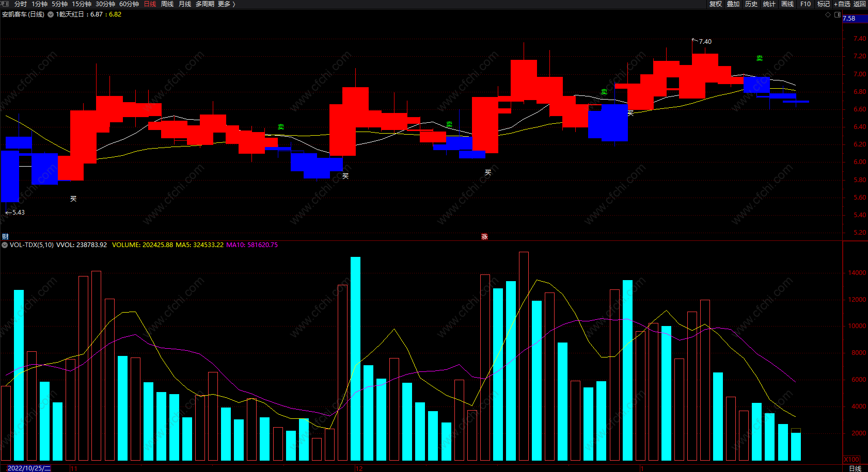Screen dimensions: 868x472
Task: Expand main chart indicator dropdown arrow
Action: click(x=51, y=14)
